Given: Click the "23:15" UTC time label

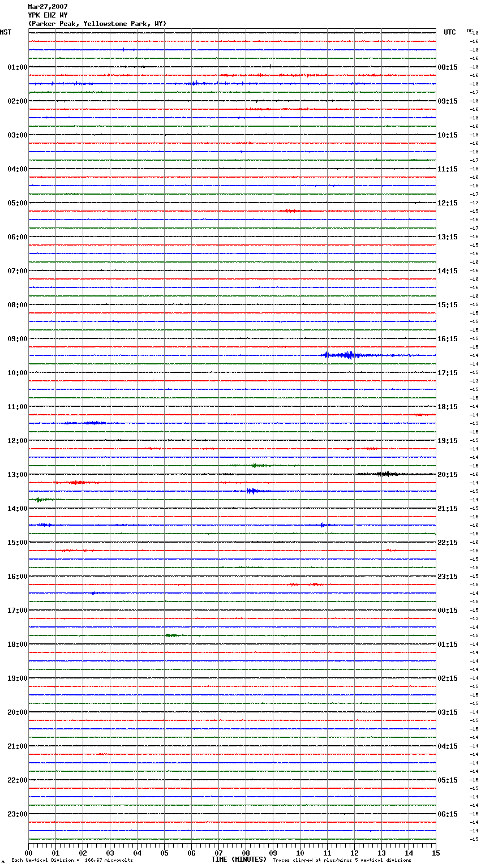Looking at the screenshot, I should tap(448, 577).
